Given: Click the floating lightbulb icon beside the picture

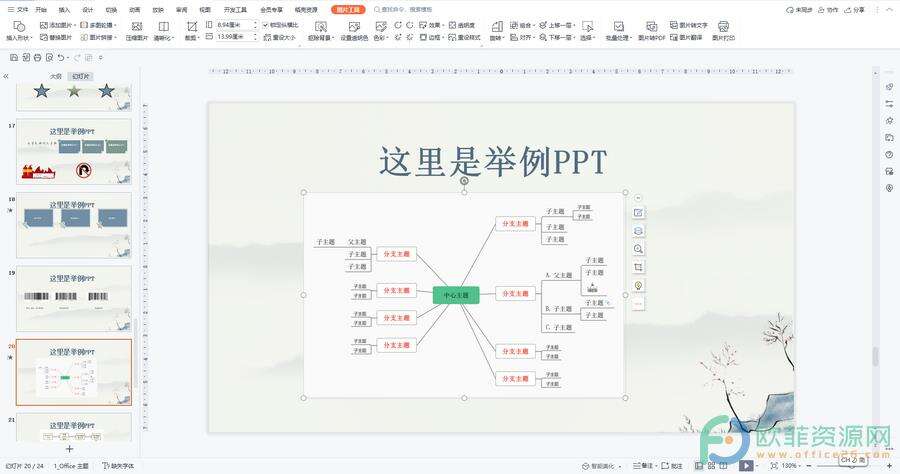Looking at the screenshot, I should pyautogui.click(x=638, y=286).
